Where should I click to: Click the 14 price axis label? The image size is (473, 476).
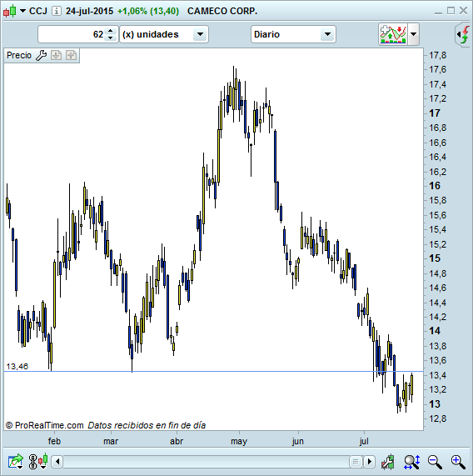(435, 331)
